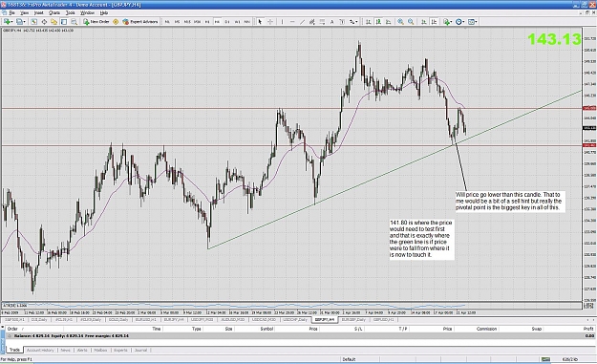Open the arrows objects dropdown

click(353, 22)
